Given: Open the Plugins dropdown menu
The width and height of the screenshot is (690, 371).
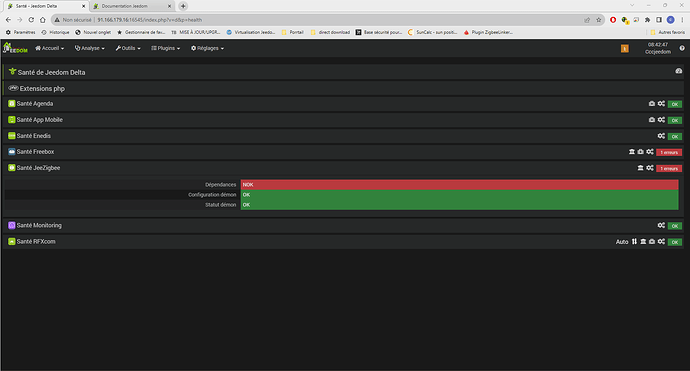Looking at the screenshot, I should [165, 48].
